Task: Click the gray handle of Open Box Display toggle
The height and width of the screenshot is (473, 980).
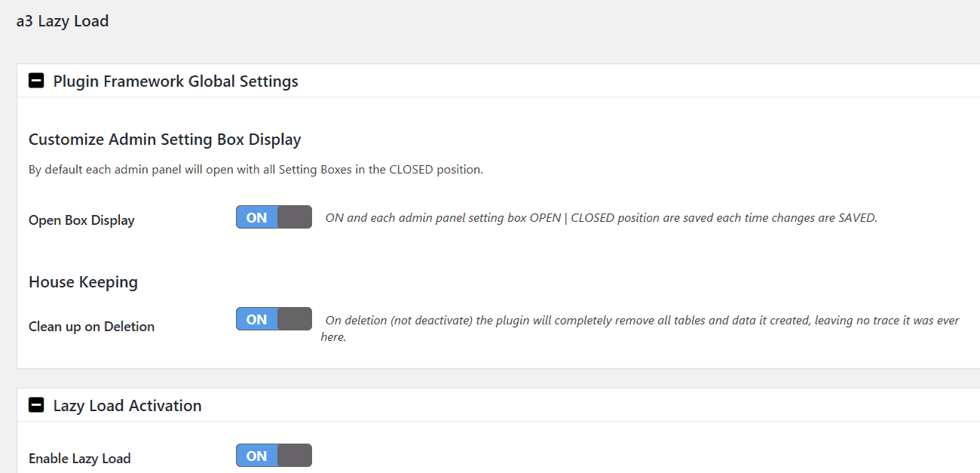Action: [294, 217]
